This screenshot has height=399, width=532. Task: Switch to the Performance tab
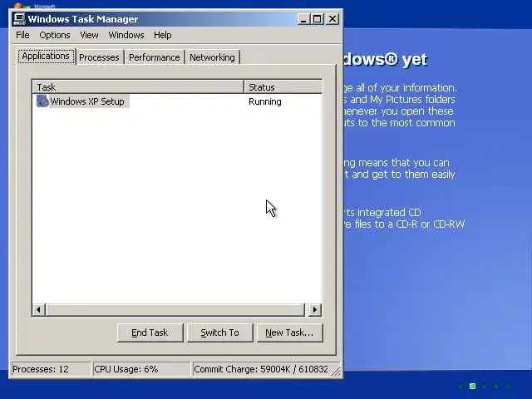click(155, 57)
